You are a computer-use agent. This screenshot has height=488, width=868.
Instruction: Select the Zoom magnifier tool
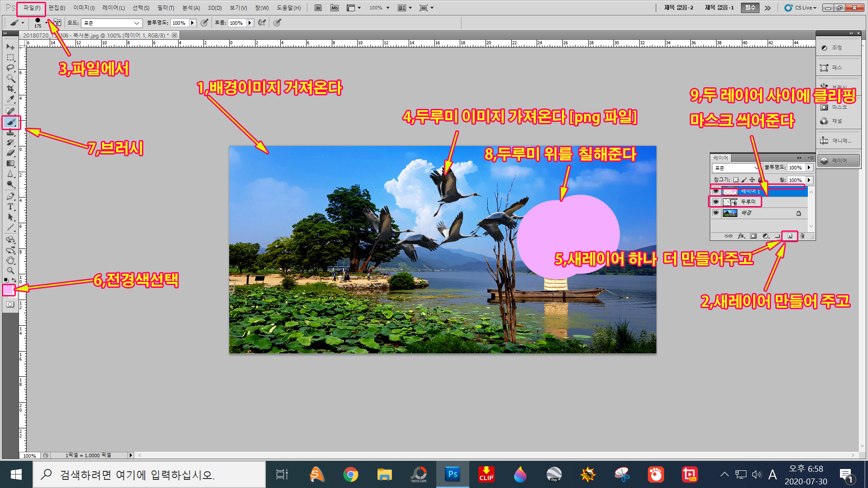(10, 271)
